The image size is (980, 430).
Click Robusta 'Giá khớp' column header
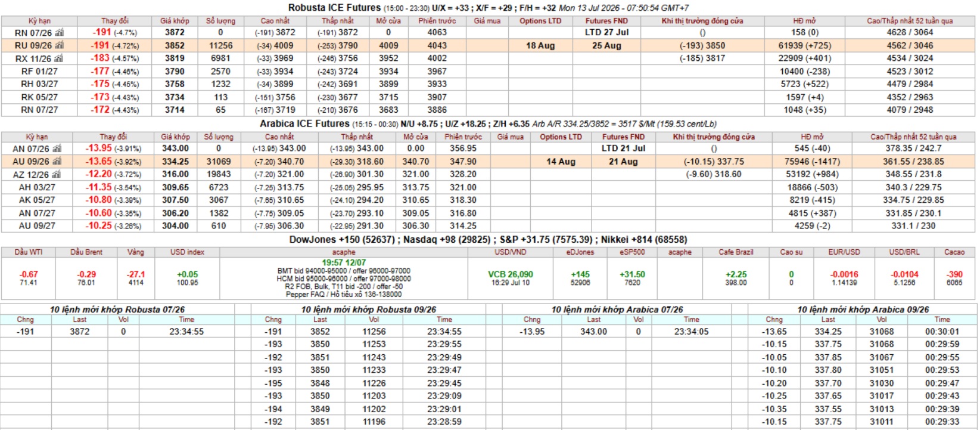coord(175,21)
